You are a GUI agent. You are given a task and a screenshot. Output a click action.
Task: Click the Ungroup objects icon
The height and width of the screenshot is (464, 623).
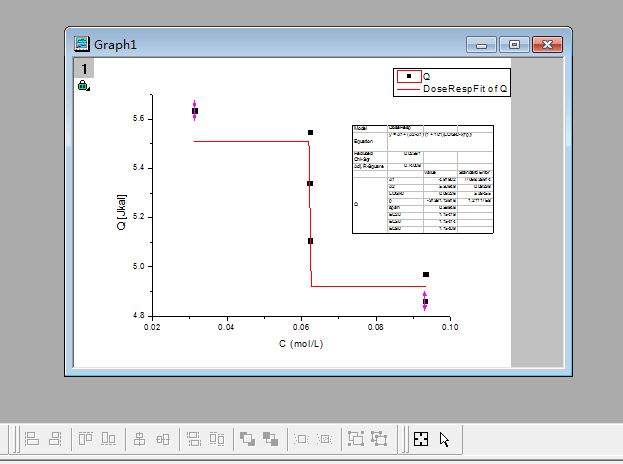(x=379, y=439)
